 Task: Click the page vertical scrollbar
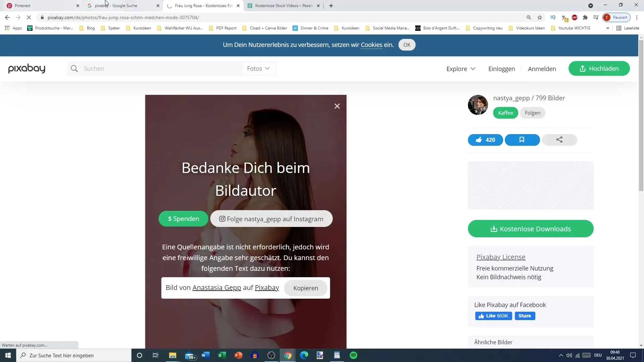tap(641, 116)
